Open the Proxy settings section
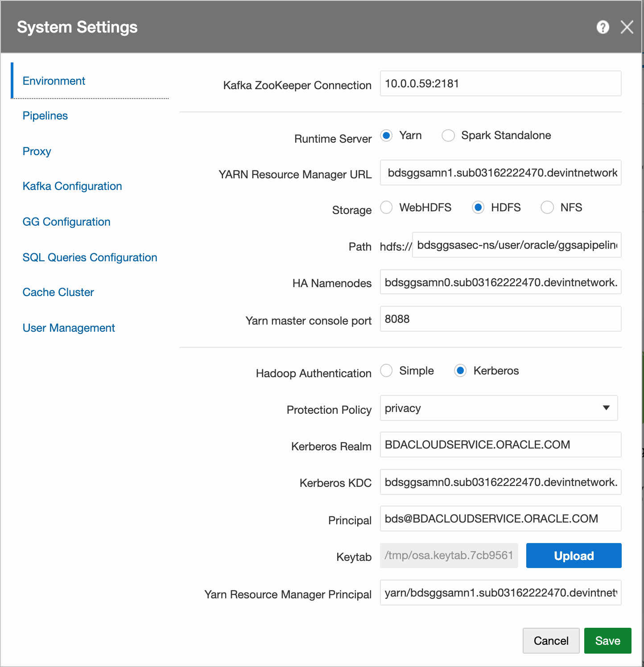The width and height of the screenshot is (644, 667). point(37,151)
